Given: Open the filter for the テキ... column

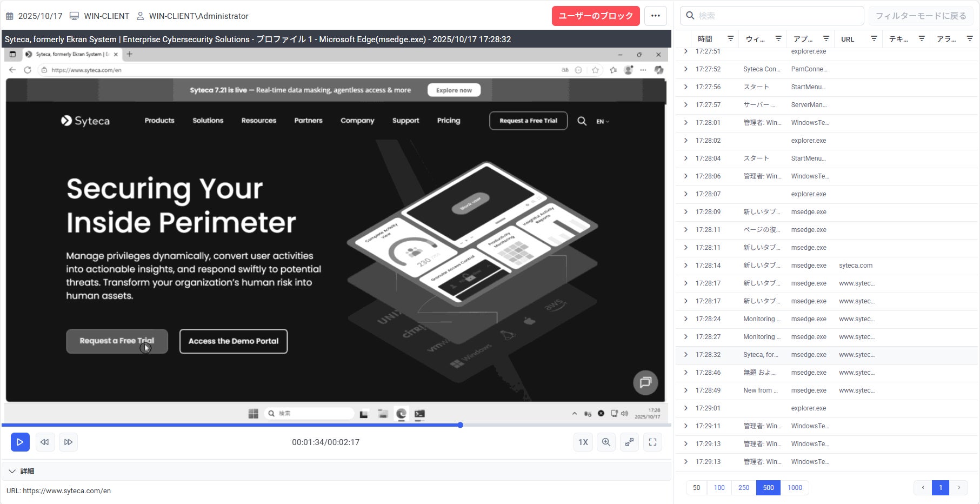Looking at the screenshot, I should pos(922,38).
